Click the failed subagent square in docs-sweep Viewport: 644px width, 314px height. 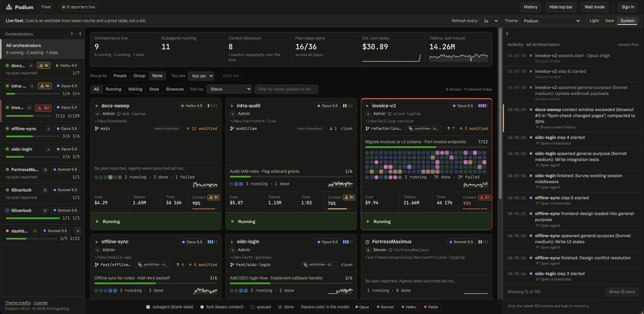110,177
